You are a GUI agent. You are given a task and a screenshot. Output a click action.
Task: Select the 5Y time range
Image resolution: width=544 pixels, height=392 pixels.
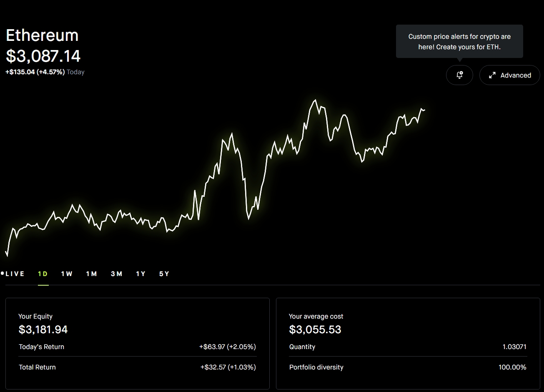164,274
